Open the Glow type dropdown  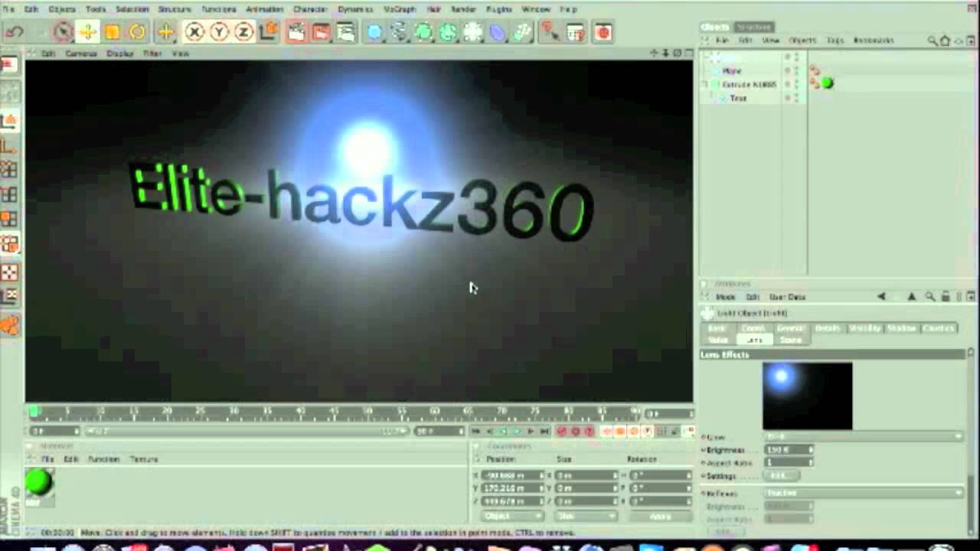[x=864, y=437]
